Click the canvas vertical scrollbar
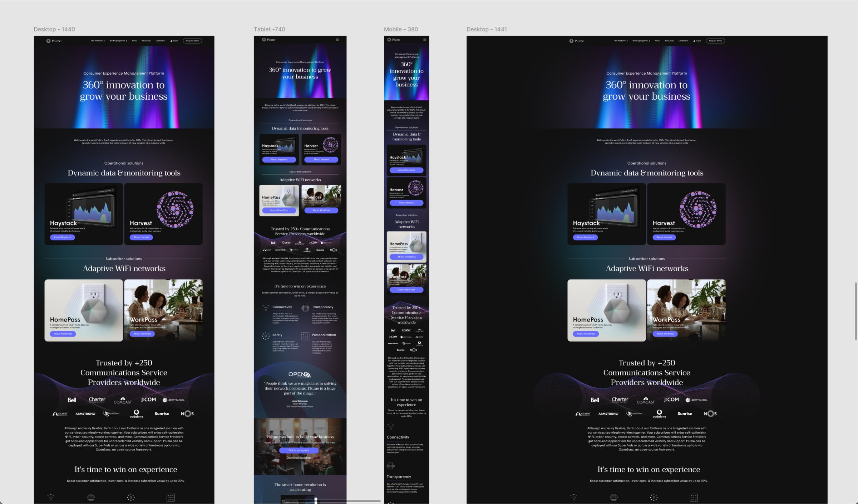Image resolution: width=858 pixels, height=504 pixels. 855,311
